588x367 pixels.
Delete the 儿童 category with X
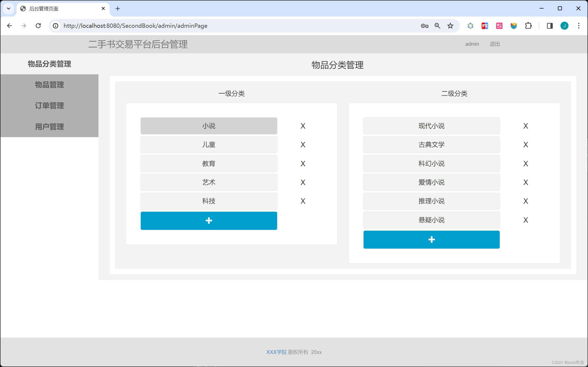coord(303,145)
